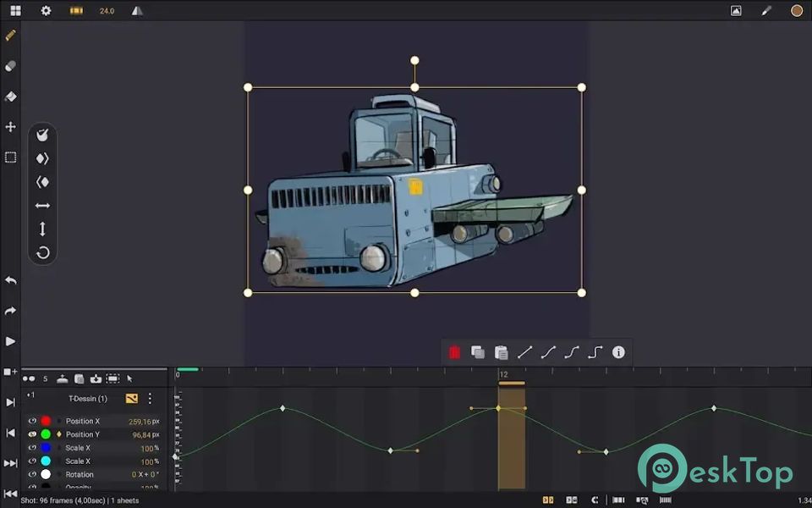Toggle onion skin double-dot icon
Image resolution: width=812 pixels, height=508 pixels.
[29, 379]
